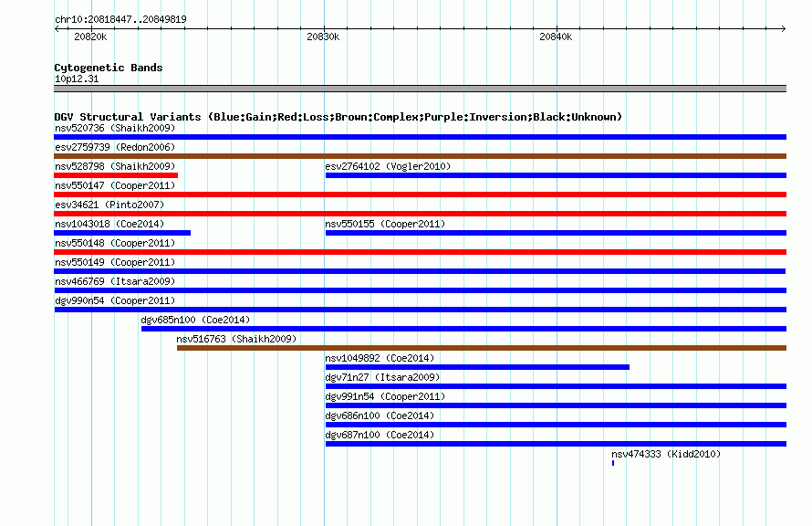This screenshot has width=812, height=526.
Task: Click the Cytogenetic Bands track title
Action: pyautogui.click(x=109, y=68)
